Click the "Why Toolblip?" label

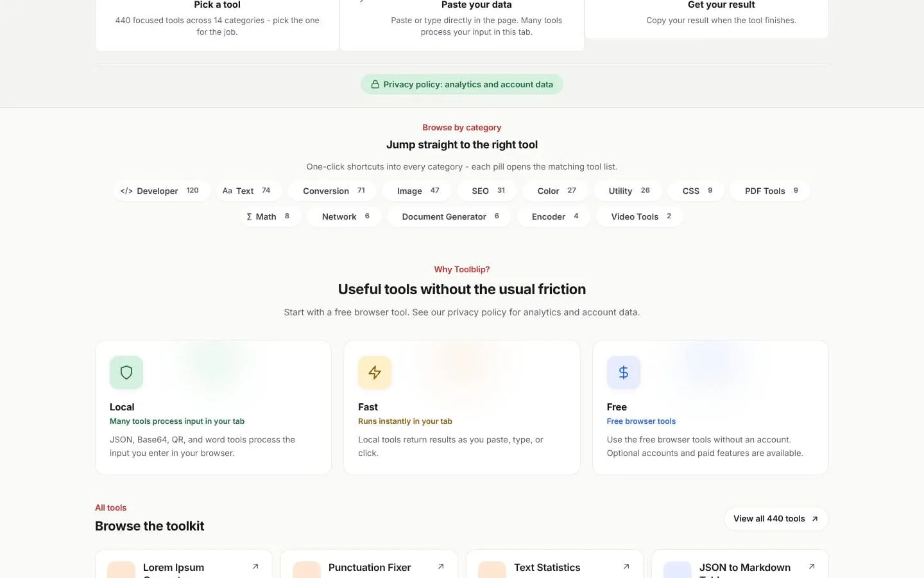(462, 269)
